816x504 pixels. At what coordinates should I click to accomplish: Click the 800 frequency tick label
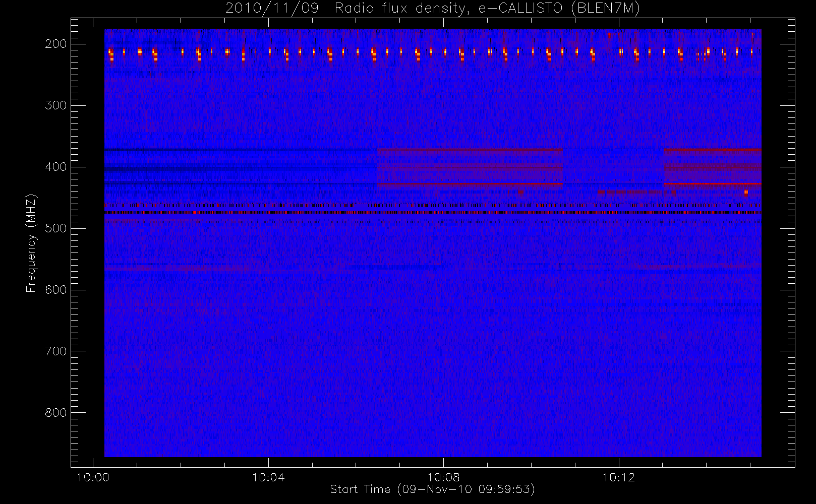point(56,413)
